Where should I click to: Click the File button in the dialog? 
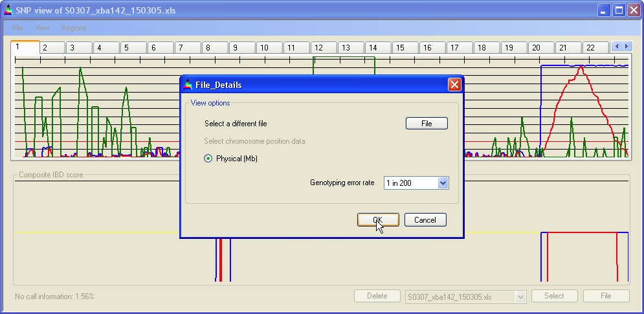pyautogui.click(x=427, y=123)
